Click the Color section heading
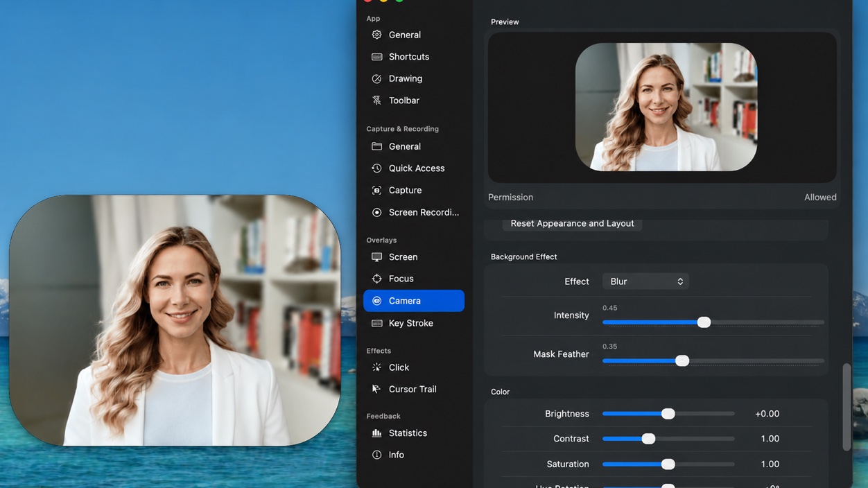Image resolution: width=868 pixels, height=488 pixels. pos(500,392)
